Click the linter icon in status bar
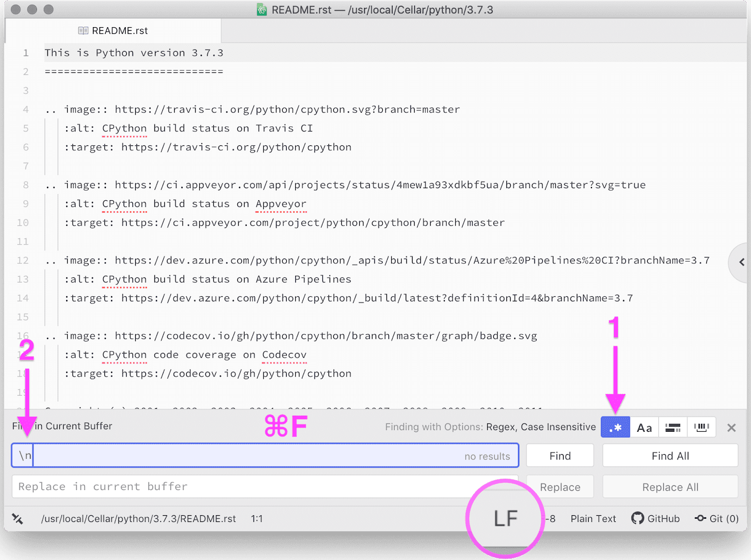751x560 pixels. (x=18, y=519)
